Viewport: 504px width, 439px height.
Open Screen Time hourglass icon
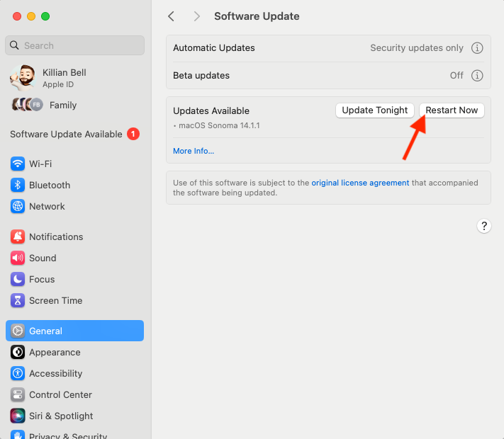18,300
